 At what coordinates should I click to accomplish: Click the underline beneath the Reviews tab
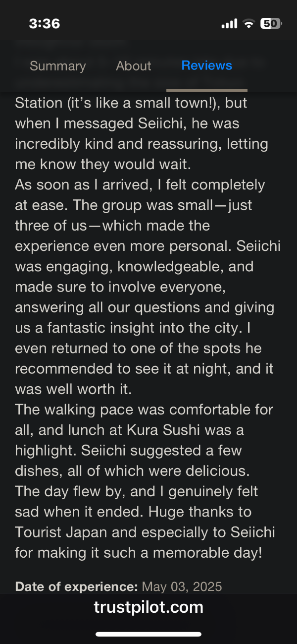click(x=206, y=90)
